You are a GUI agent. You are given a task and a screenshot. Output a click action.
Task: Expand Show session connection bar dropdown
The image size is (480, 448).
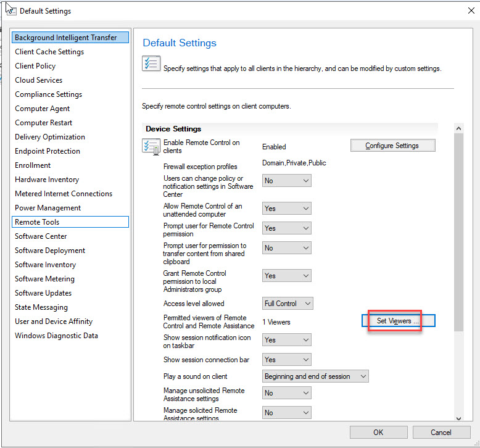pos(287,360)
